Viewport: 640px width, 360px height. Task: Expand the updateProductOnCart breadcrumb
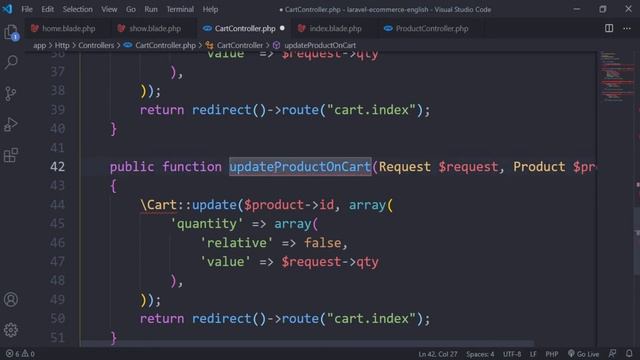click(x=320, y=45)
